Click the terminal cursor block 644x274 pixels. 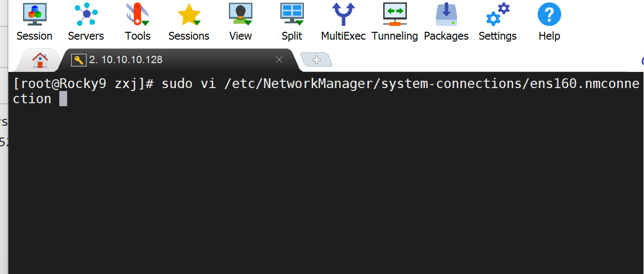63,99
